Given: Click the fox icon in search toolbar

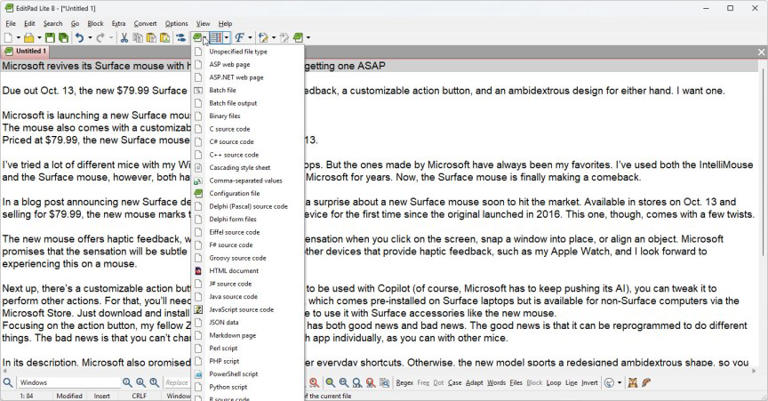Looking at the screenshot, I should (633, 382).
